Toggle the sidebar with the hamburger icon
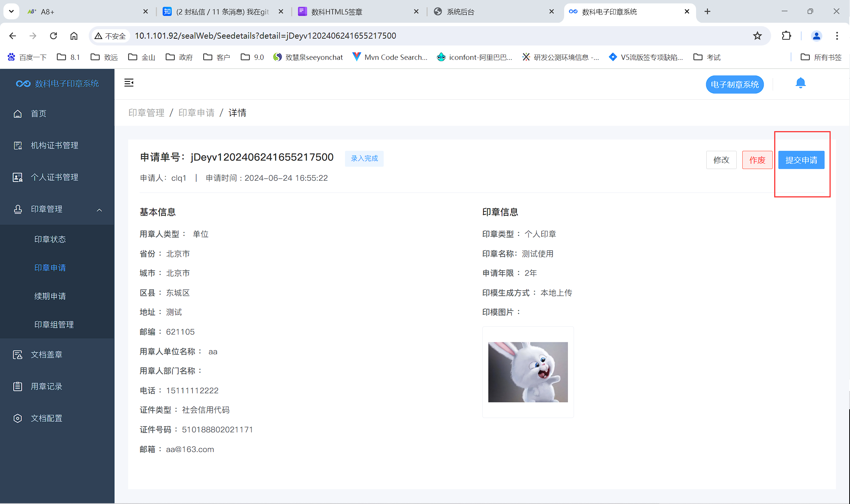Image resolution: width=850 pixels, height=504 pixels. click(129, 83)
